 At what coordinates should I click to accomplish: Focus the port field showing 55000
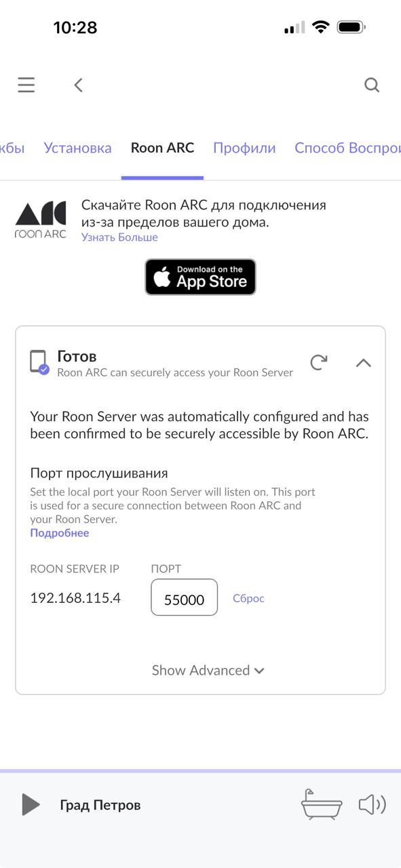coord(184,597)
